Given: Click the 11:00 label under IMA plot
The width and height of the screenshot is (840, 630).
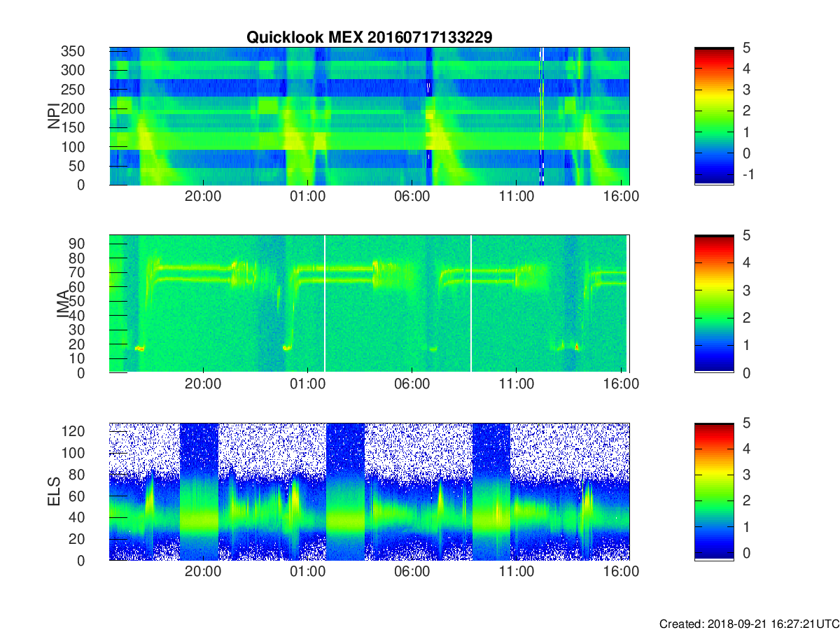Looking at the screenshot, I should tap(516, 385).
